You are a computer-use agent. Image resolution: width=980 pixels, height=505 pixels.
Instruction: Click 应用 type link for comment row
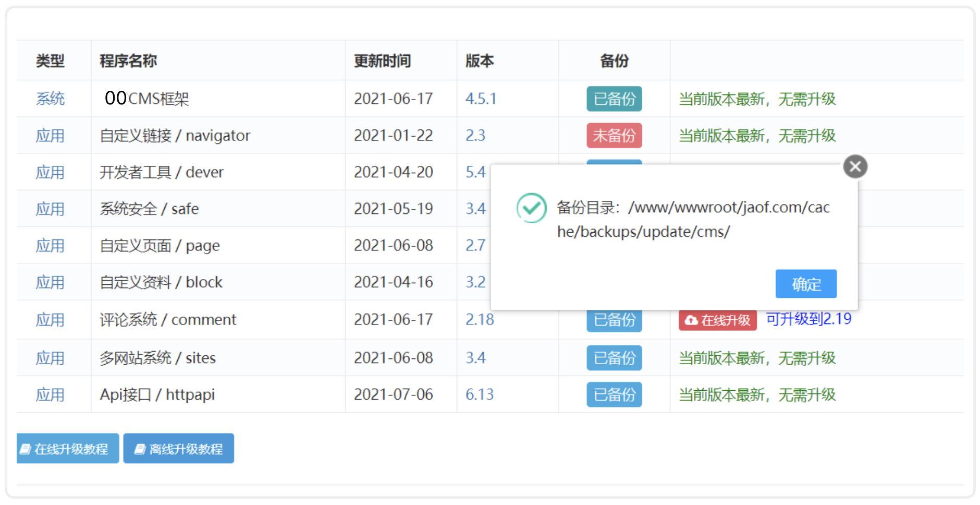(x=50, y=319)
